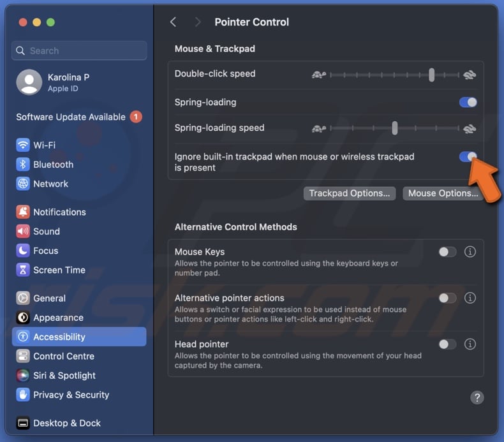
Task: Click the Wi-Fi icon in sidebar
Action: point(23,145)
